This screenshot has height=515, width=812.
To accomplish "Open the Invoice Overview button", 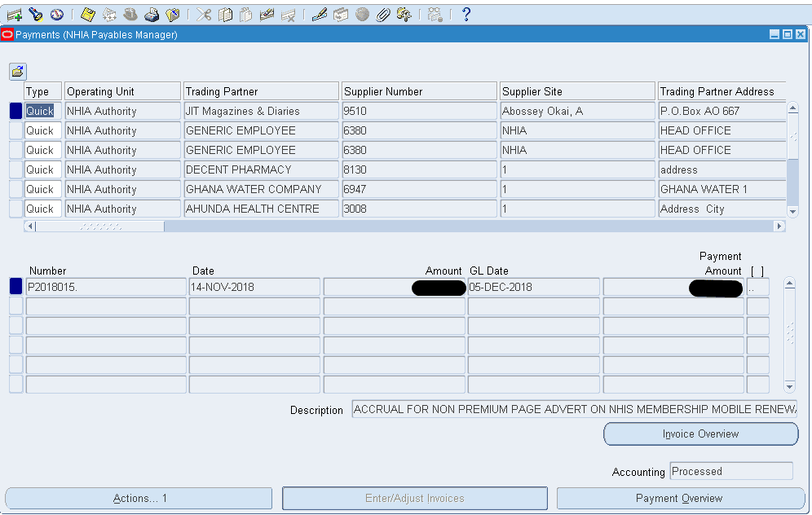I will click(x=700, y=434).
